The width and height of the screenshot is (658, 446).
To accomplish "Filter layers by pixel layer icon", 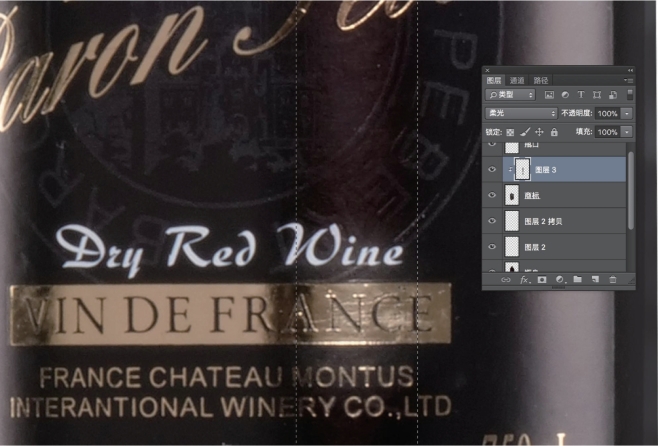I will coord(549,95).
